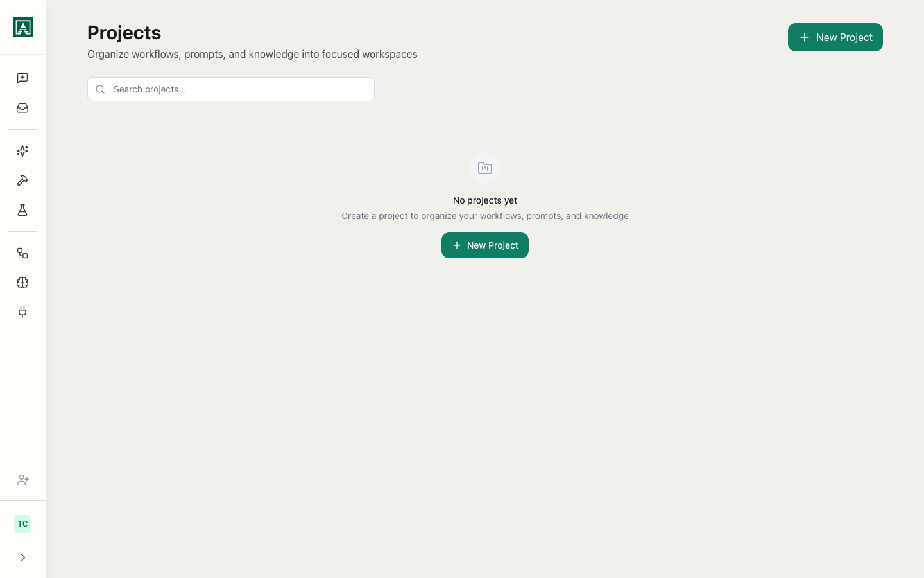The width and height of the screenshot is (924, 578).
Task: Click the magnifier icon in the search box
Action: pyautogui.click(x=100, y=89)
